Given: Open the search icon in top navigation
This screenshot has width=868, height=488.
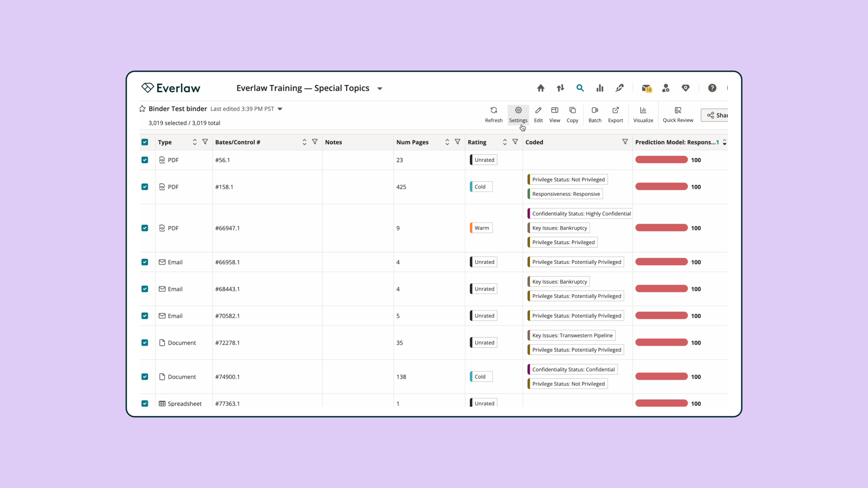Looking at the screenshot, I should pos(580,88).
